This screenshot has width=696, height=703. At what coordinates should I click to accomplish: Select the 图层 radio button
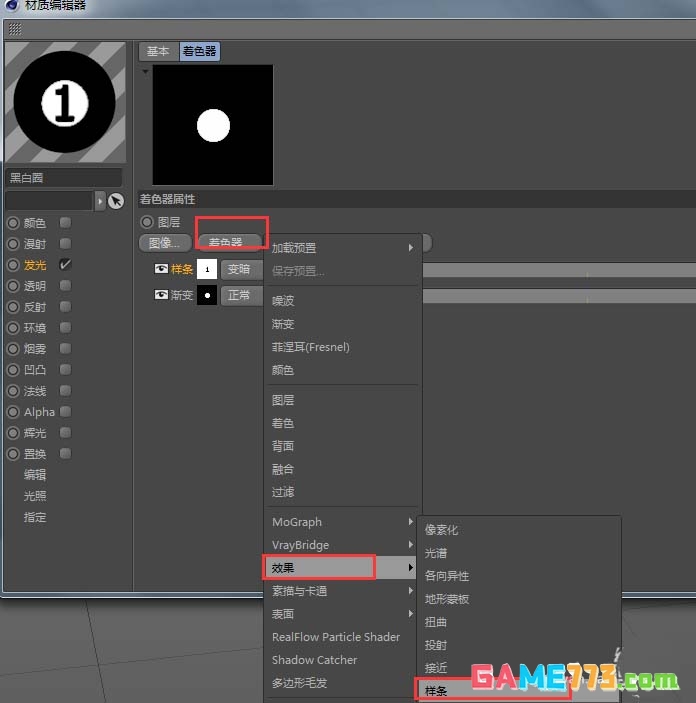point(147,222)
